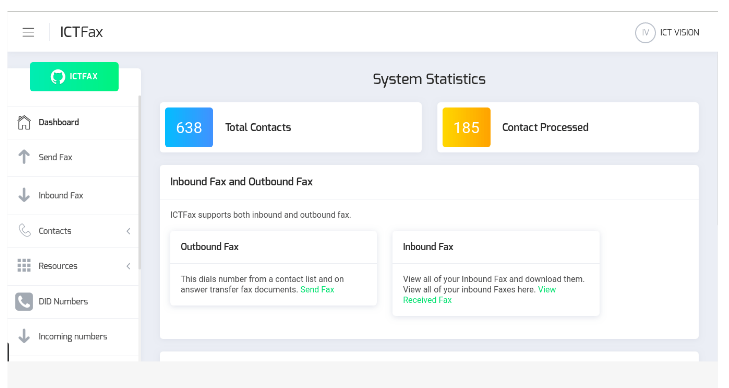Click the DID Numbers phone icon
729x388 pixels.
(24, 301)
